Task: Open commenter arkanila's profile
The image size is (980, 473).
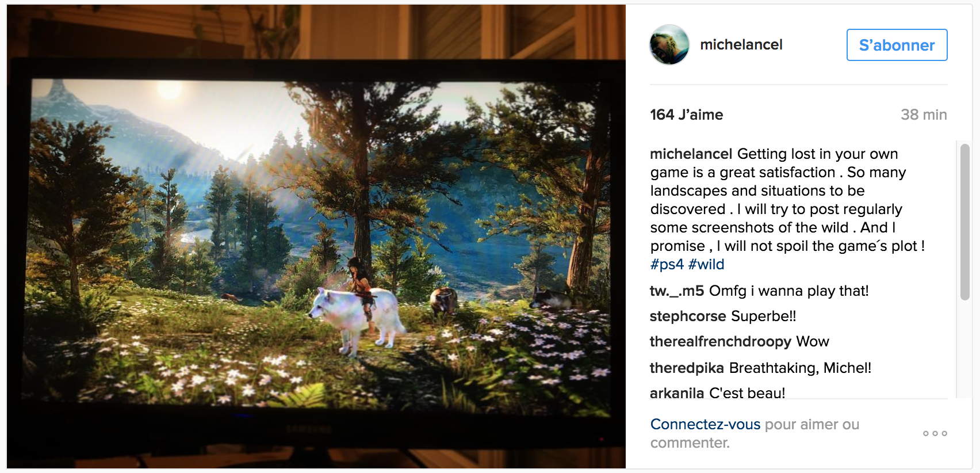Action: 677,393
